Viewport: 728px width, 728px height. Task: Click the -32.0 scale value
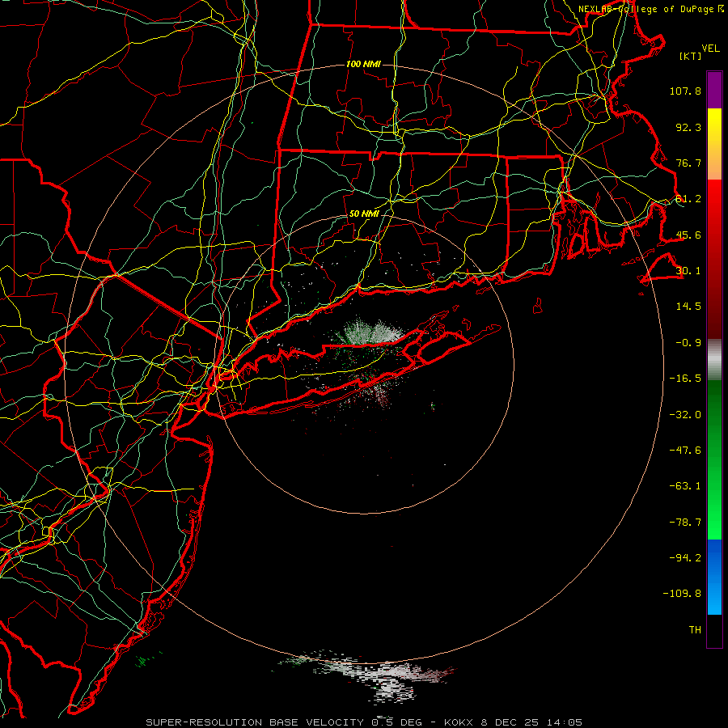(x=685, y=415)
